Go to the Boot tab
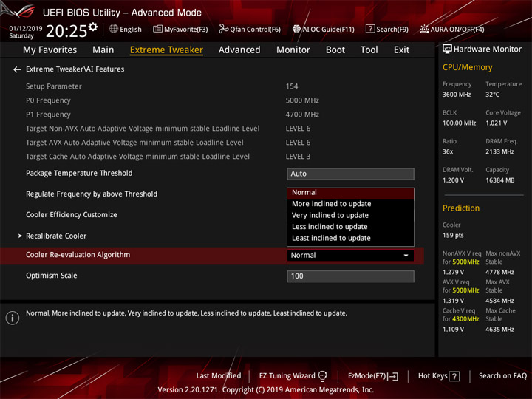Viewport: 532px width, 399px height. 335,50
